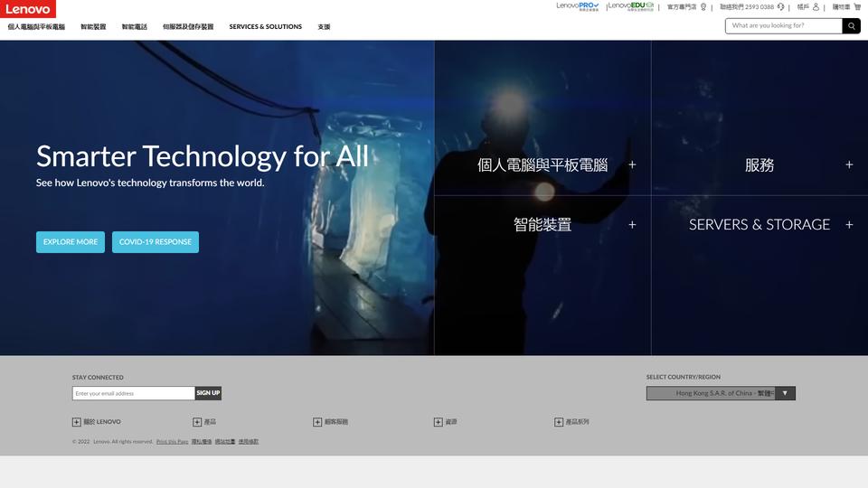Open Services & Solutions nav menu
This screenshot has height=488, width=868.
(266, 26)
